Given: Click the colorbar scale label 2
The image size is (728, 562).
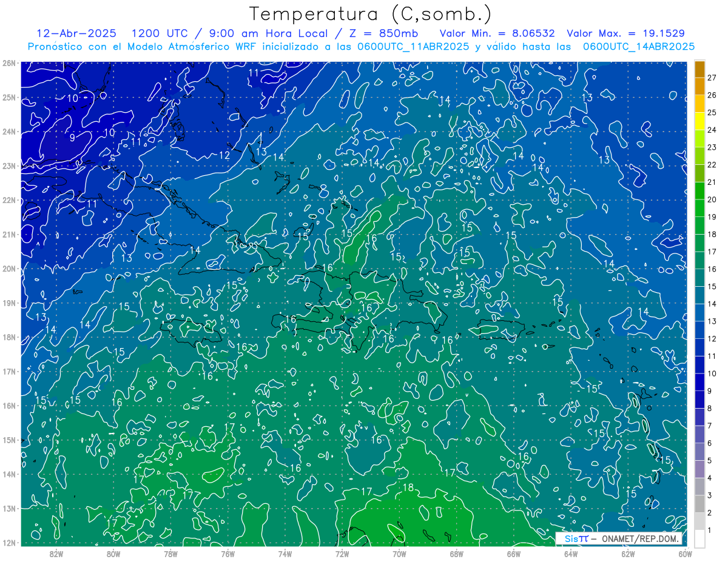Looking at the screenshot, I should [709, 513].
